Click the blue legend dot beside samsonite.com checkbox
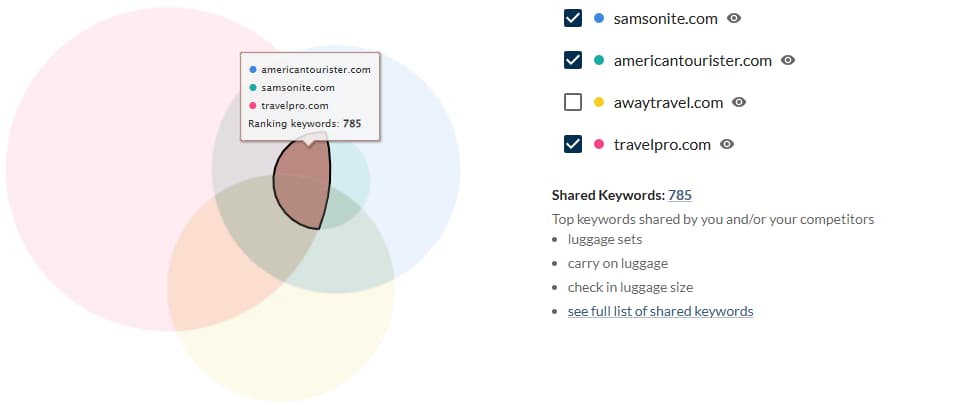Image resolution: width=964 pixels, height=407 pixels. 598,18
